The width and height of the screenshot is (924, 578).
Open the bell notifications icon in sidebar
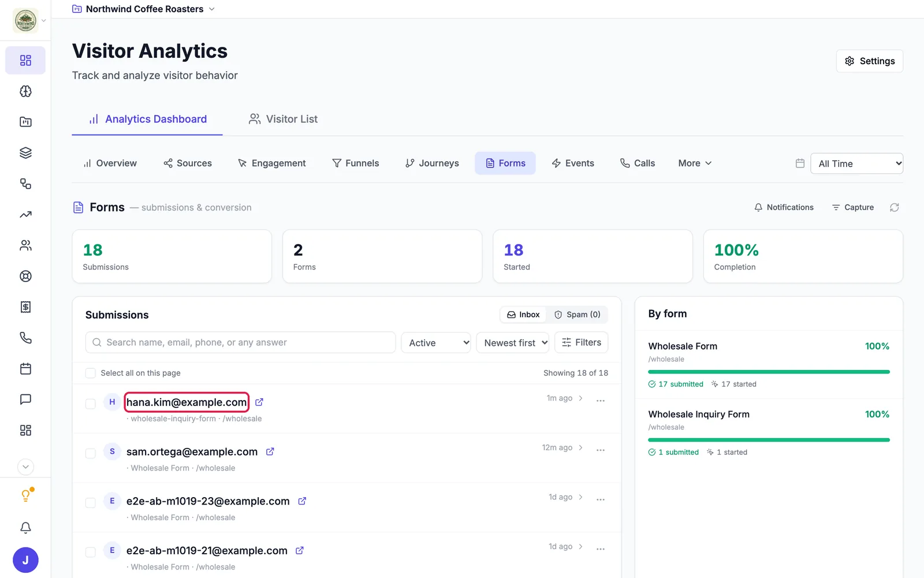click(25, 528)
